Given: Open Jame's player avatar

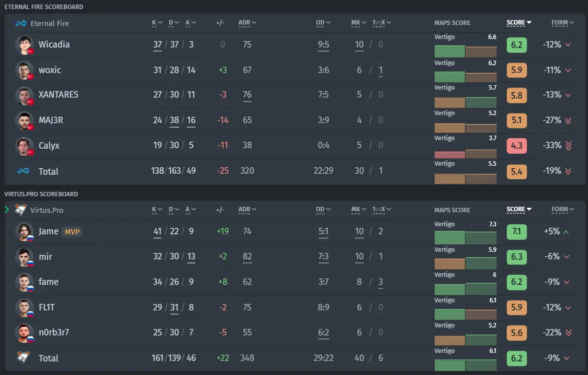Looking at the screenshot, I should (x=25, y=232).
